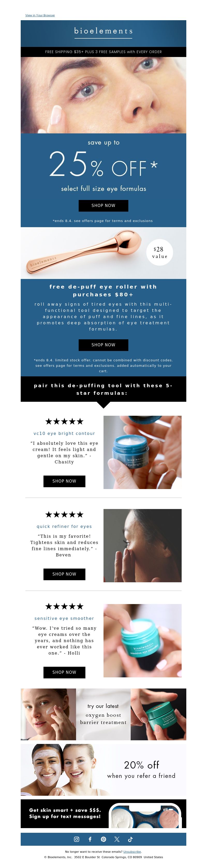Viewport: 207px width, 868px height.
Task: Shop now for sensitive eye smoother
Action: click(64, 672)
